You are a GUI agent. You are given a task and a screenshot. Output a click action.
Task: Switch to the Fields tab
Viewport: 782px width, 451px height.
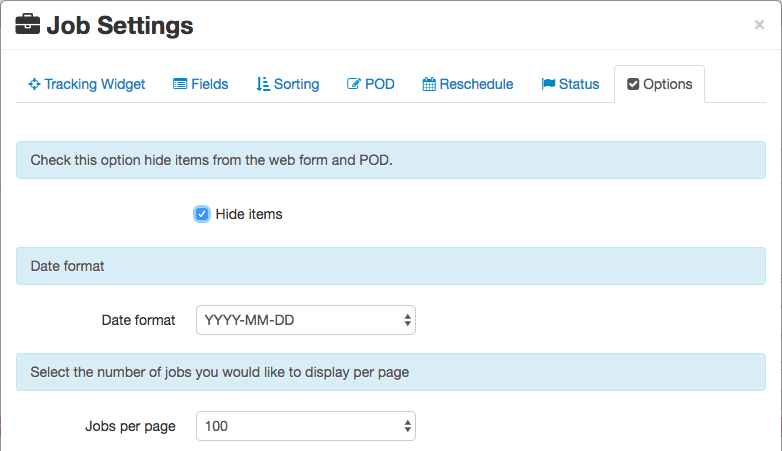click(x=200, y=84)
